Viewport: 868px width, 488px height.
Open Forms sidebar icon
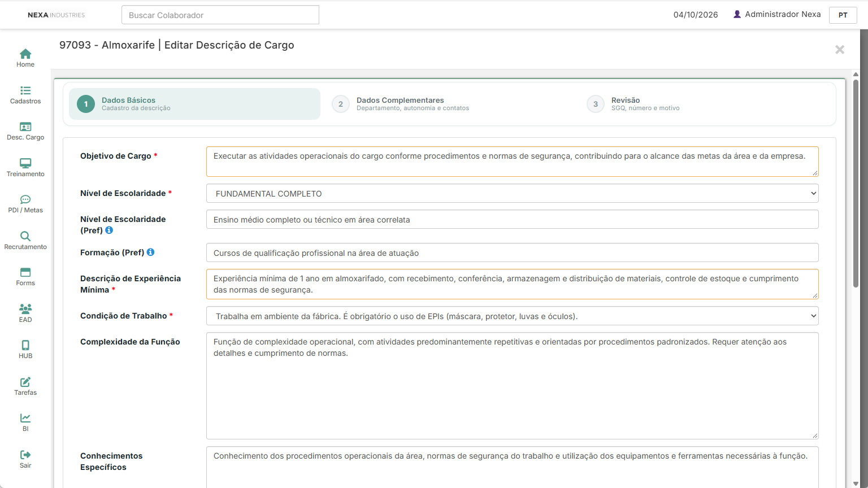(25, 272)
